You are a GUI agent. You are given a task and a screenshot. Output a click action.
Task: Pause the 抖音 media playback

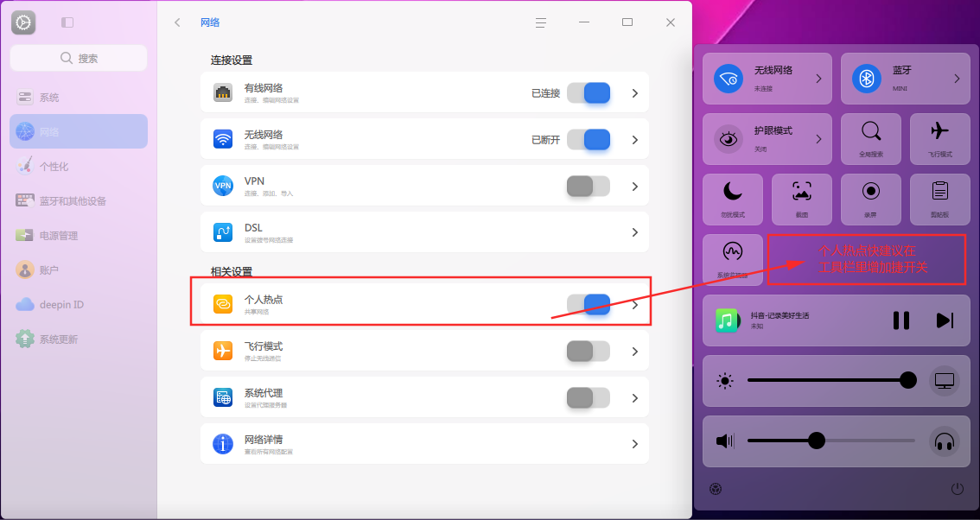901,320
